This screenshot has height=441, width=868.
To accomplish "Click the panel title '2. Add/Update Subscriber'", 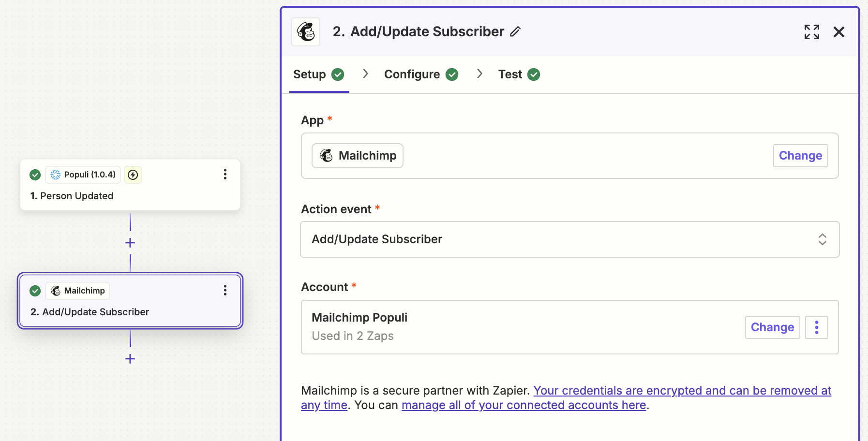I will pyautogui.click(x=419, y=31).
